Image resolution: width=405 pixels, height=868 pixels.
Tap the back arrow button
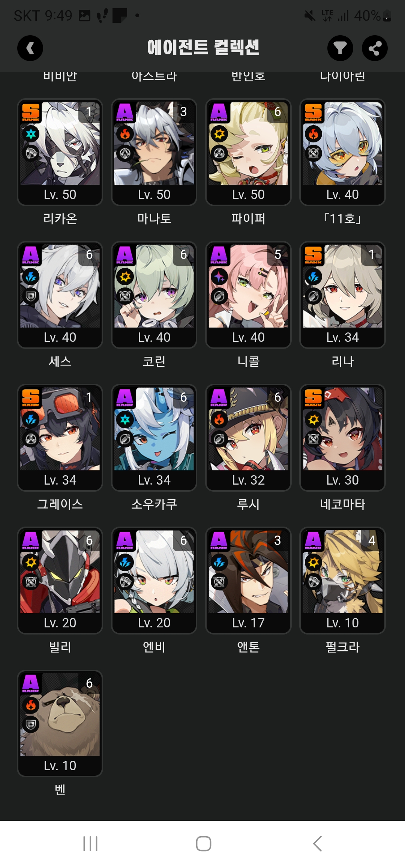[30, 48]
